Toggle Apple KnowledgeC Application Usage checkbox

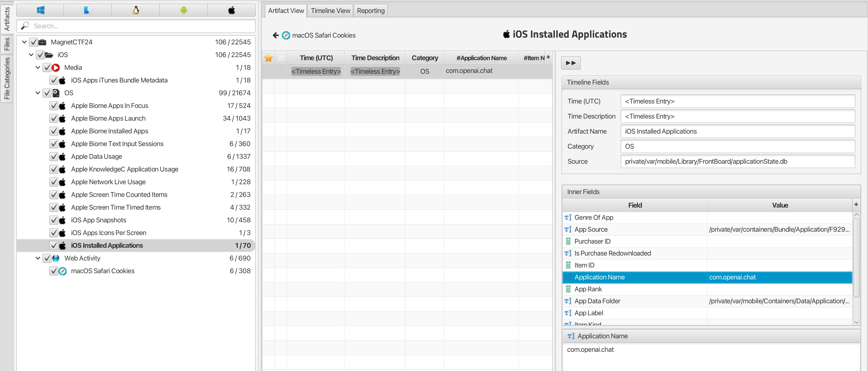54,169
